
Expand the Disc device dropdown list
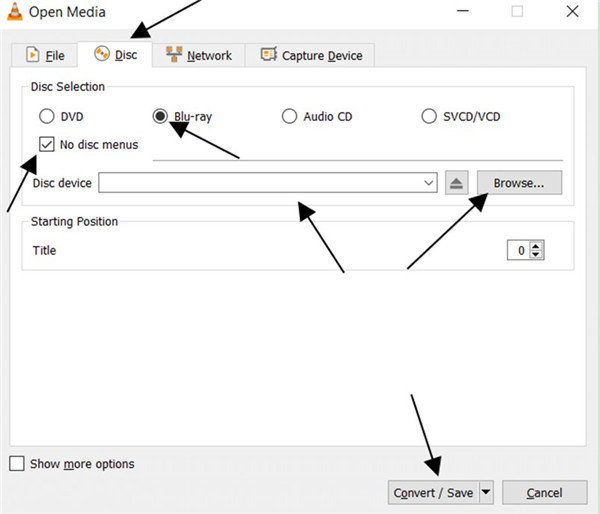click(x=429, y=183)
